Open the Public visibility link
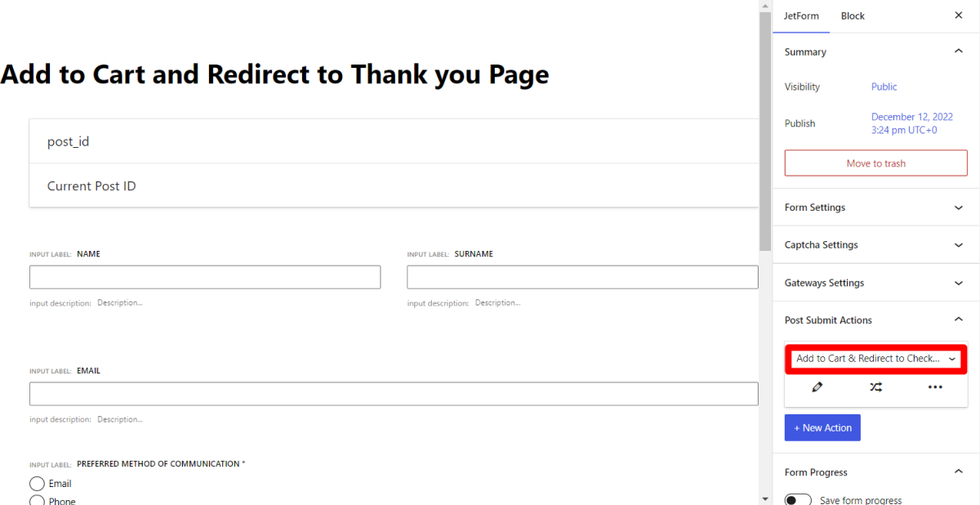The image size is (980, 505). [884, 87]
